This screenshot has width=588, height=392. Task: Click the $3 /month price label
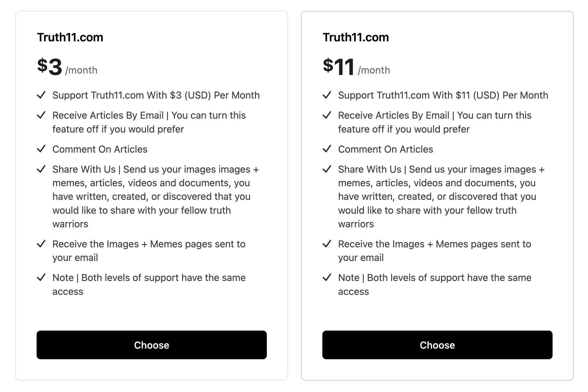[67, 67]
